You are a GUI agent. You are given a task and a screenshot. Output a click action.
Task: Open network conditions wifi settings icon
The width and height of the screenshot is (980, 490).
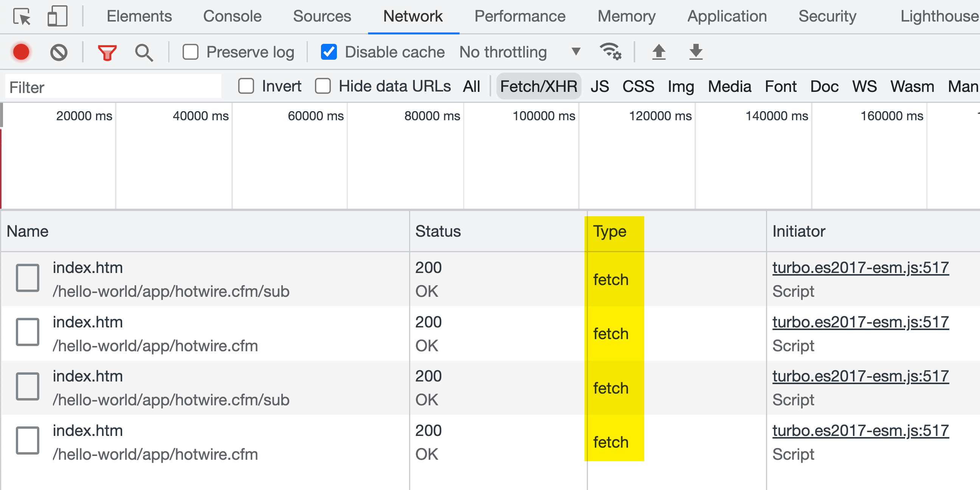610,51
